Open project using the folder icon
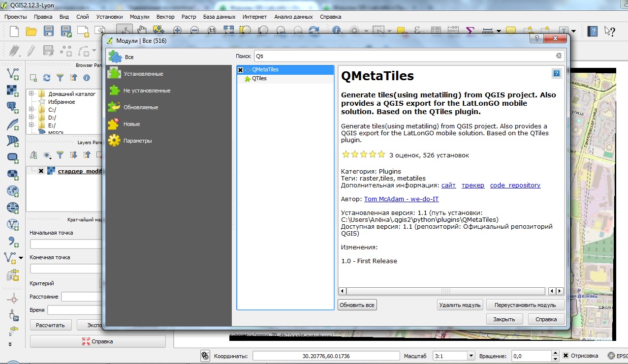Viewport: 628px width, 364px height. [x=31, y=31]
